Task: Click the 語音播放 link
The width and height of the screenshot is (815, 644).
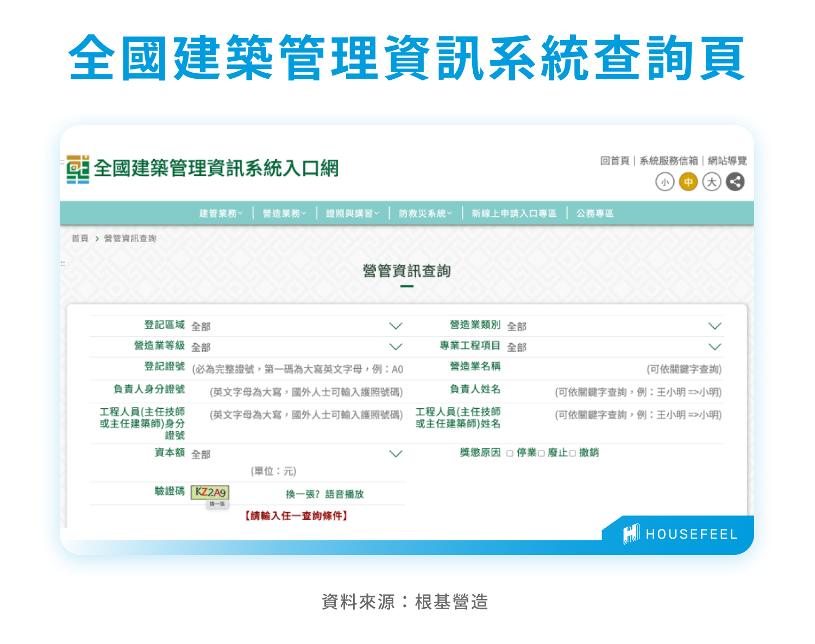Action: (x=344, y=494)
